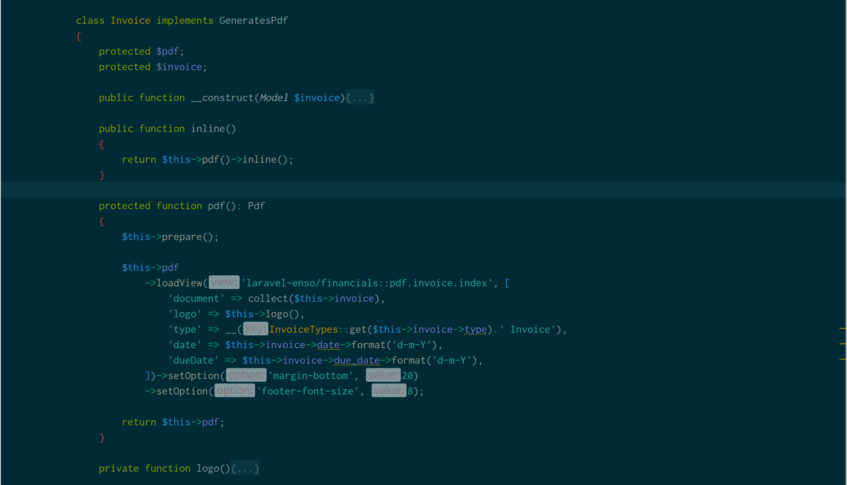Click the underlined 'type' property

point(475,329)
